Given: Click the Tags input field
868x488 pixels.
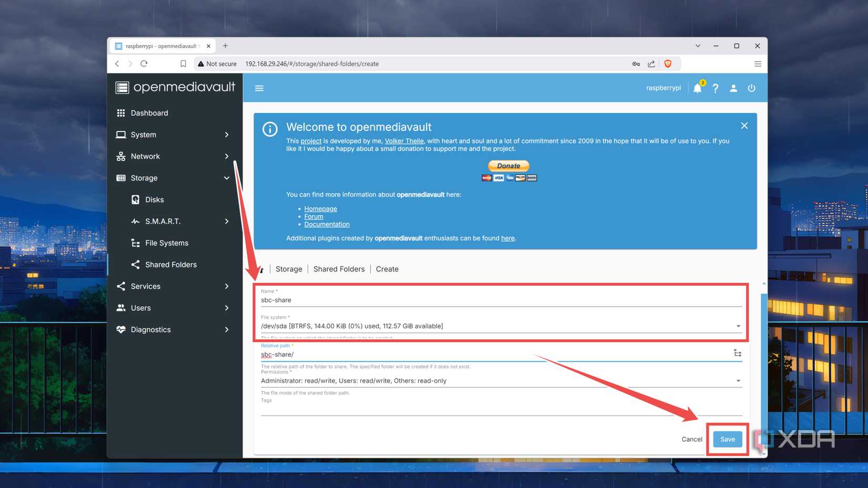Looking at the screenshot, I should click(x=501, y=409).
